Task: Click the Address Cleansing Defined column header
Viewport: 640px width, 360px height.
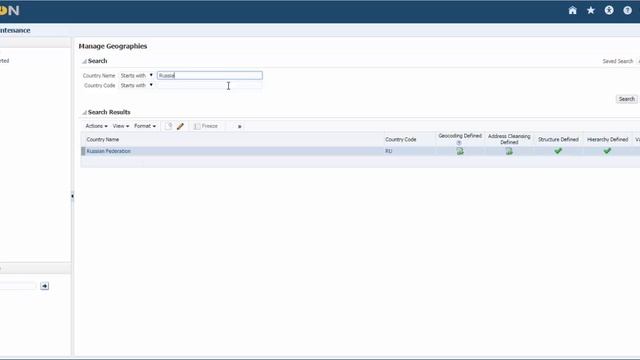Action: pyautogui.click(x=509, y=139)
